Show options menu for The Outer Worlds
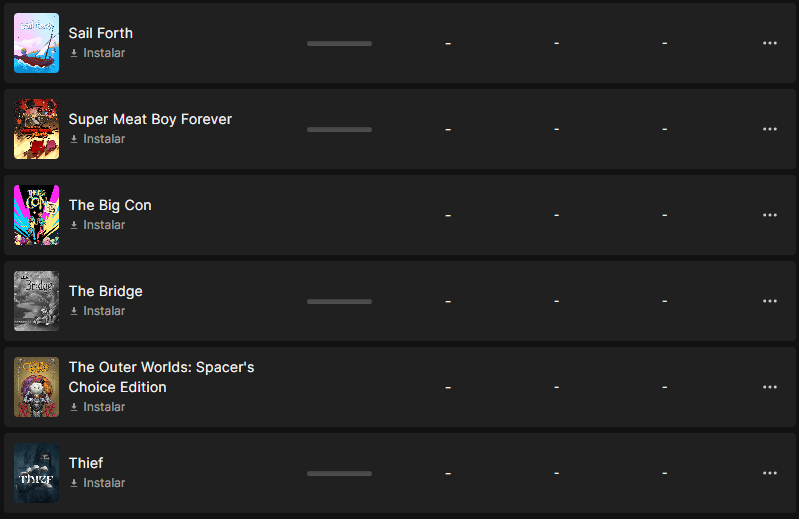Screen dimensions: 799x519 click(769, 387)
